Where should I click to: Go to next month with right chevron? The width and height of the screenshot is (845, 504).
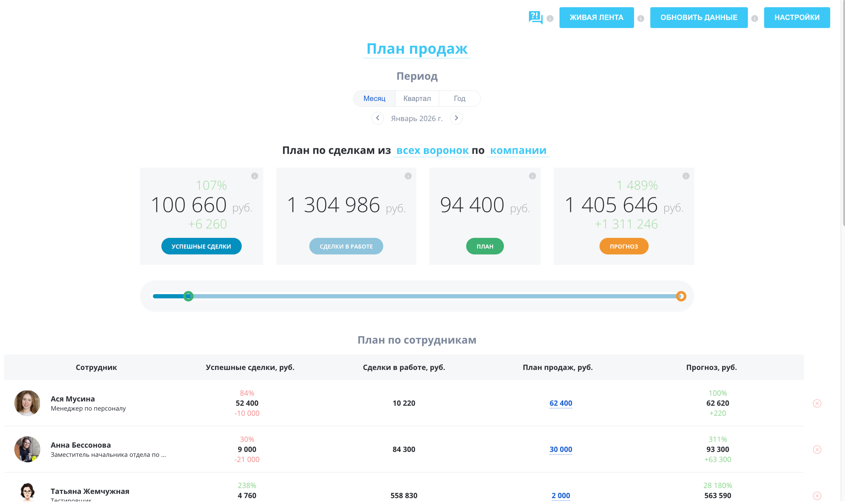coord(456,118)
